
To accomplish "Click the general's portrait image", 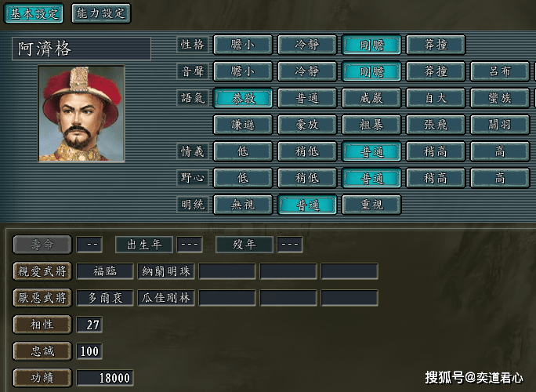I will pyautogui.click(x=81, y=114).
